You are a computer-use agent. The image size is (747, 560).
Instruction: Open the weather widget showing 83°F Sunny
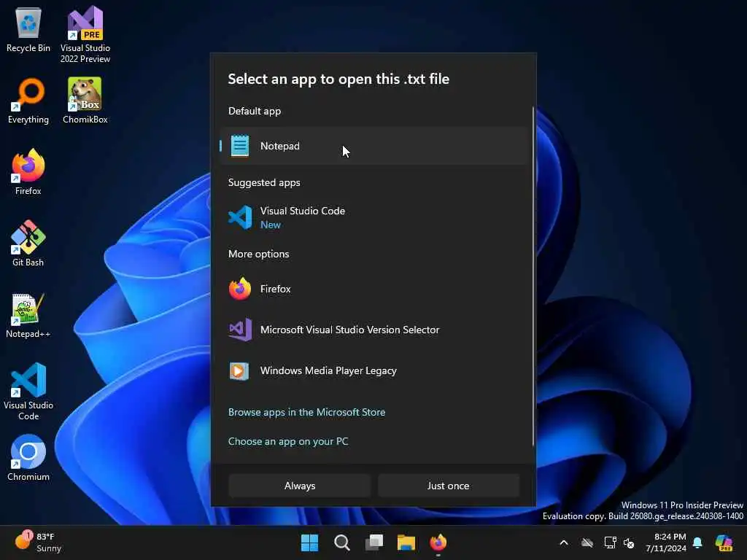pyautogui.click(x=38, y=542)
